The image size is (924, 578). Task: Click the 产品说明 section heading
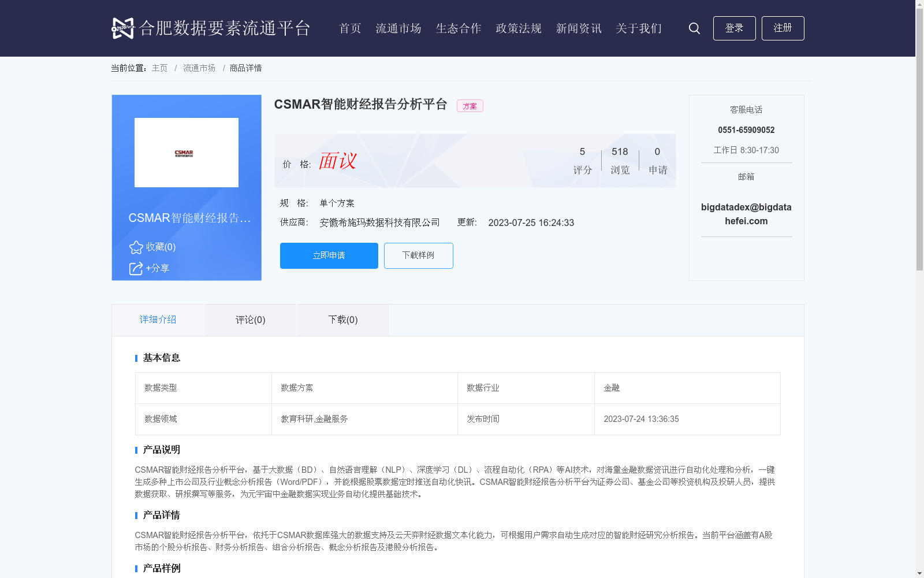point(162,450)
